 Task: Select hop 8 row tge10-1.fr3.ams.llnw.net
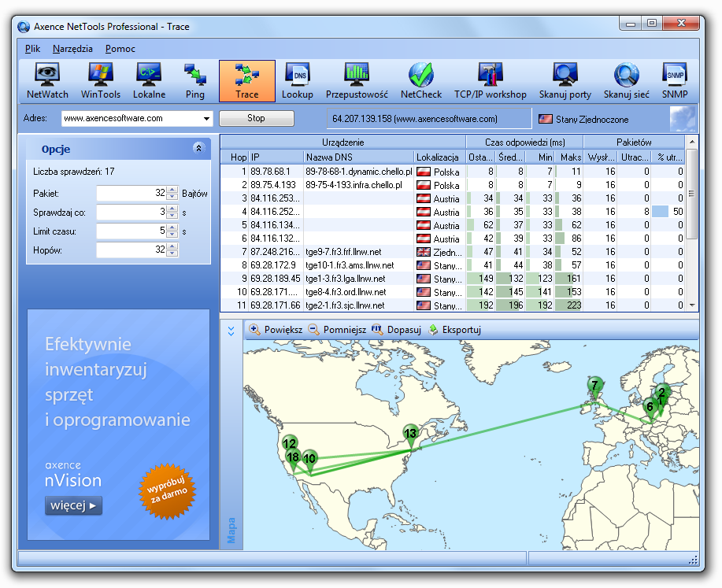click(453, 264)
